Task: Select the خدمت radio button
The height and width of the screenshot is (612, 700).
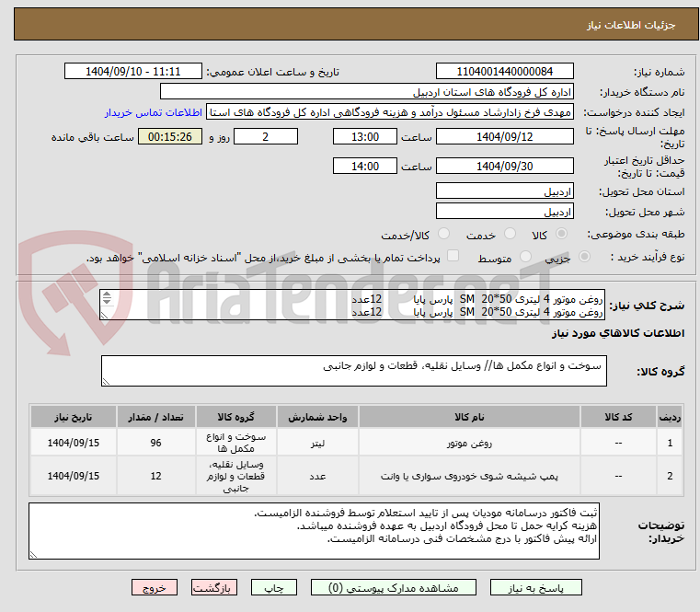Action: 510,234
